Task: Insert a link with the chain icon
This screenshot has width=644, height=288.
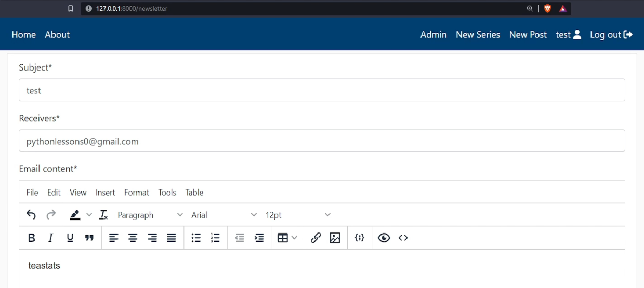Action: tap(316, 238)
